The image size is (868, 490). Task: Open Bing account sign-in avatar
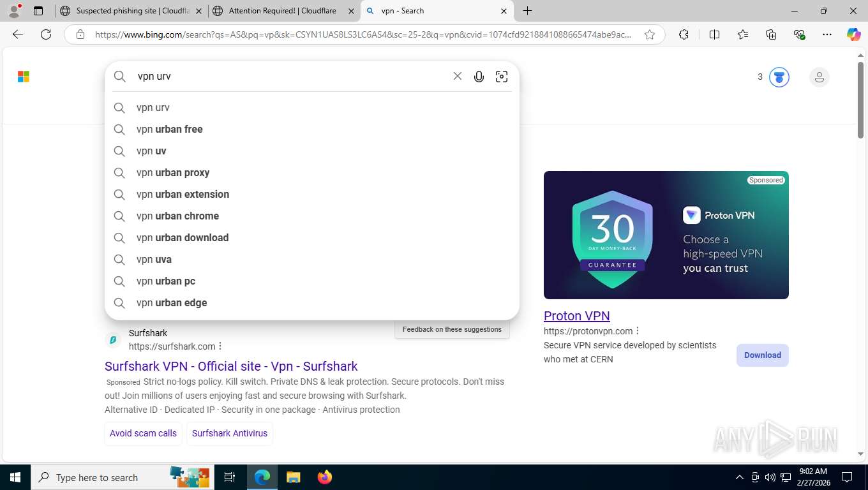(819, 77)
